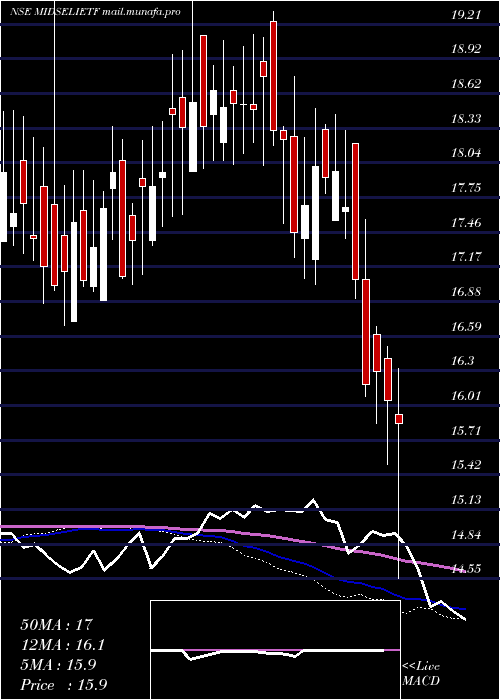The height and width of the screenshot is (700, 500).
Task: Click the 17.75 price axis label
Action: [466, 188]
